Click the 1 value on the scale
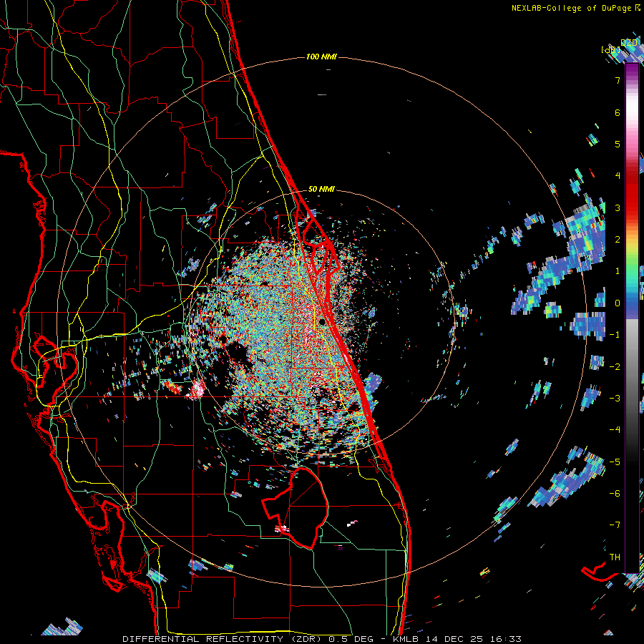This screenshot has height=644, width=644. click(618, 271)
